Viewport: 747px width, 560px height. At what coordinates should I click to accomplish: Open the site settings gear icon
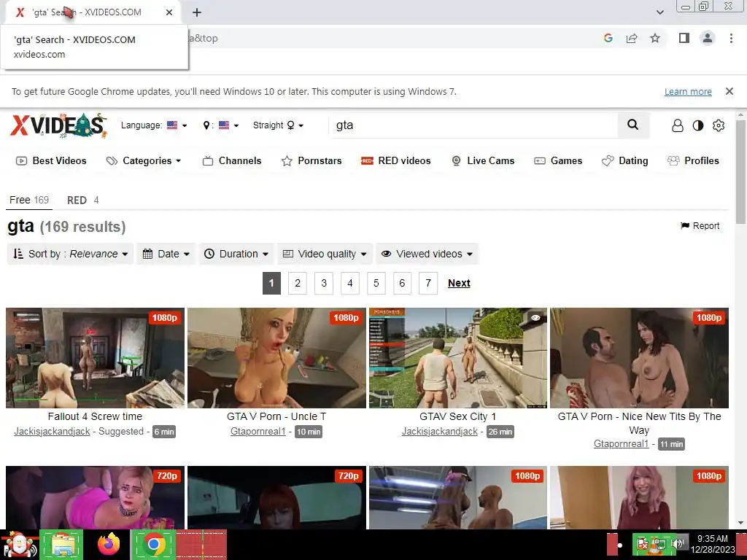coord(719,125)
